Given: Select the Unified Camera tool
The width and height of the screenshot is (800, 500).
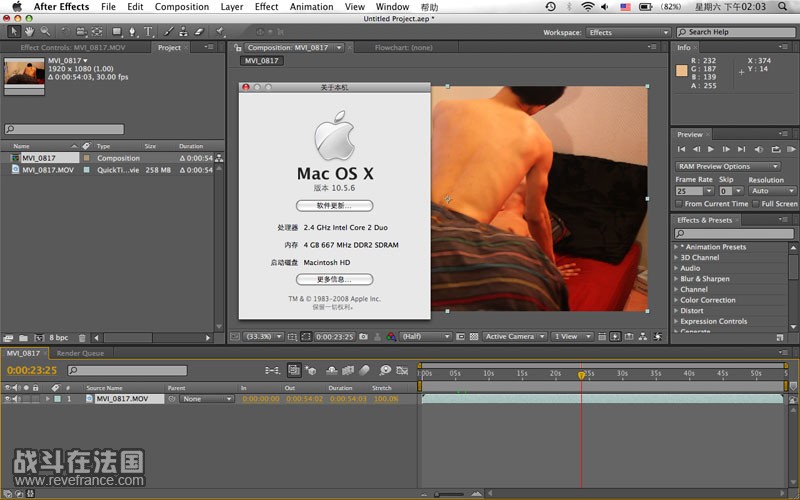Looking at the screenshot, I should pos(81,32).
